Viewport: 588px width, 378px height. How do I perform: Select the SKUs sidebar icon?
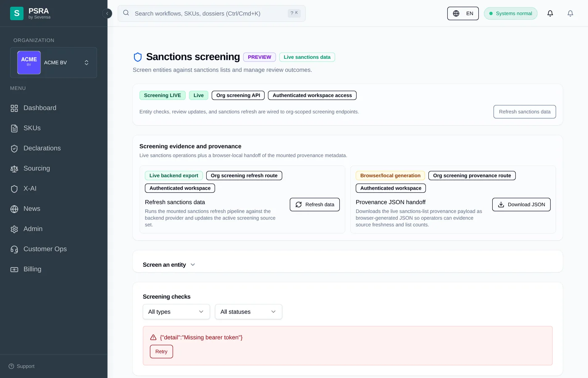point(14,128)
